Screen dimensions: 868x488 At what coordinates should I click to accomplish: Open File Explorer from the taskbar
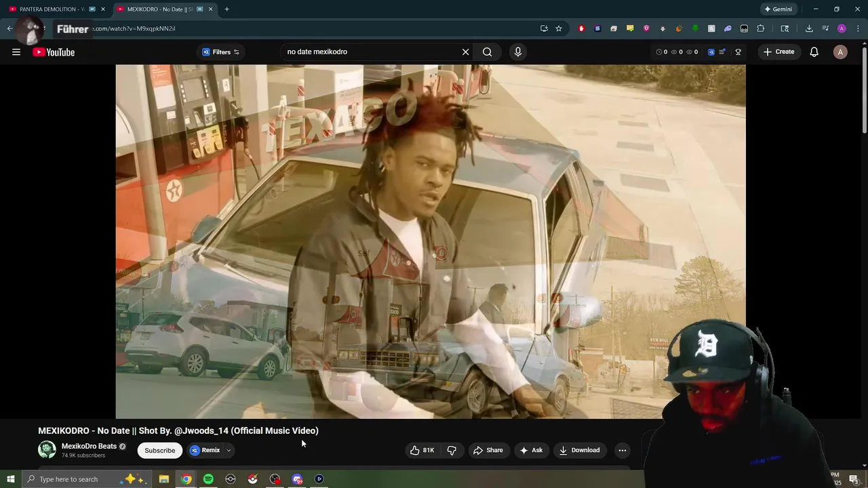[164, 479]
